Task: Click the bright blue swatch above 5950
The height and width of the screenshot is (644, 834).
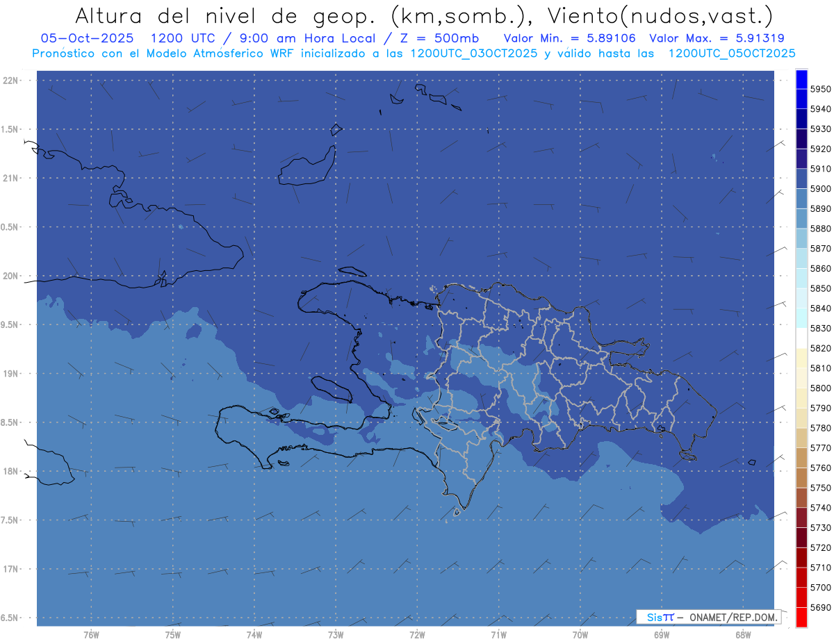Action: click(801, 79)
